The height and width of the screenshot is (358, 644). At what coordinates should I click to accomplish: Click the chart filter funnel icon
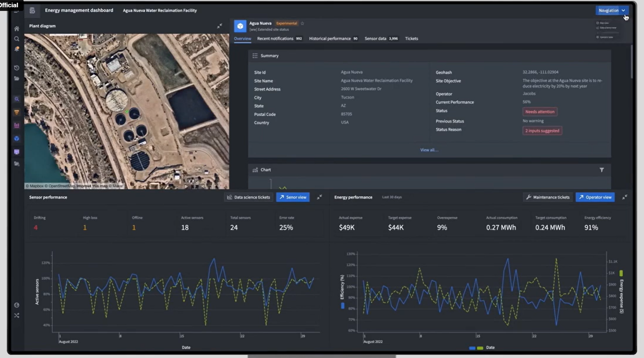coord(602,170)
